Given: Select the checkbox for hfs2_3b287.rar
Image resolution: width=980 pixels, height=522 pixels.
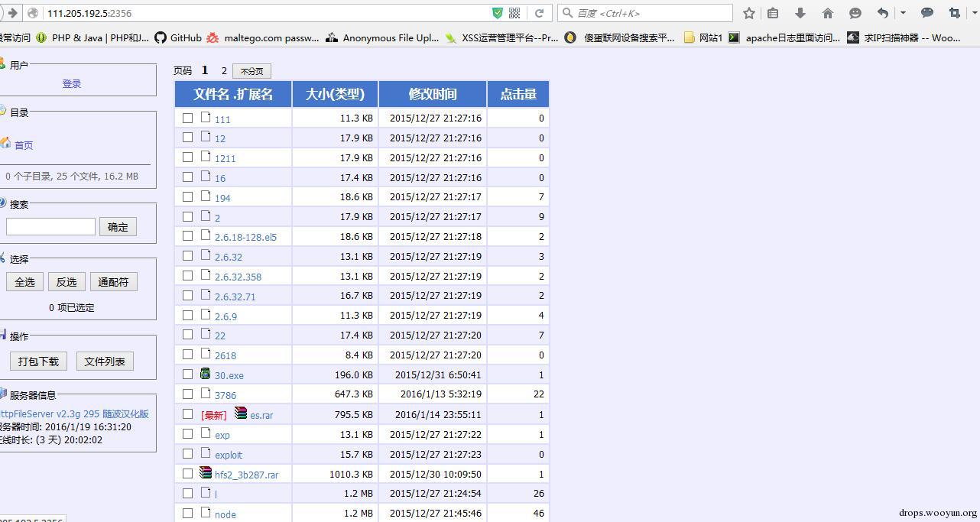Looking at the screenshot, I should click(x=187, y=474).
